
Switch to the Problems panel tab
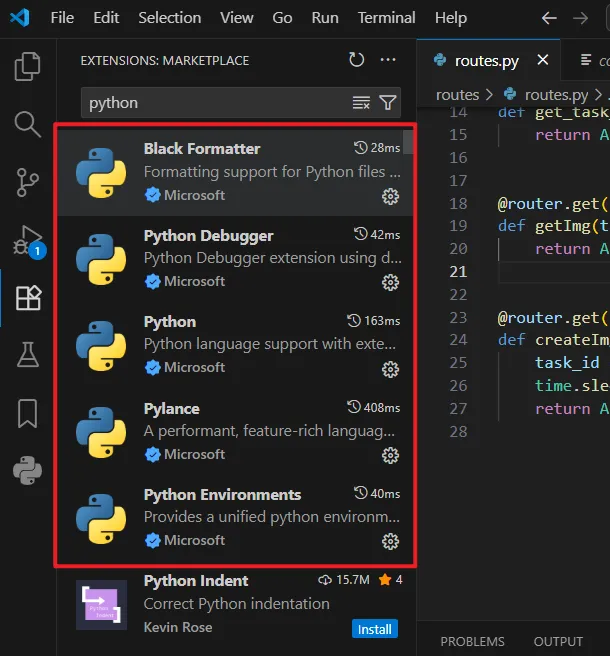(472, 641)
